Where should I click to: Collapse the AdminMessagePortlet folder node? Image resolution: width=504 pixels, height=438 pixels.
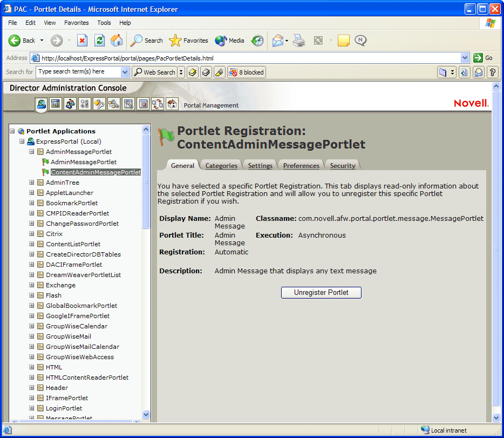click(31, 152)
